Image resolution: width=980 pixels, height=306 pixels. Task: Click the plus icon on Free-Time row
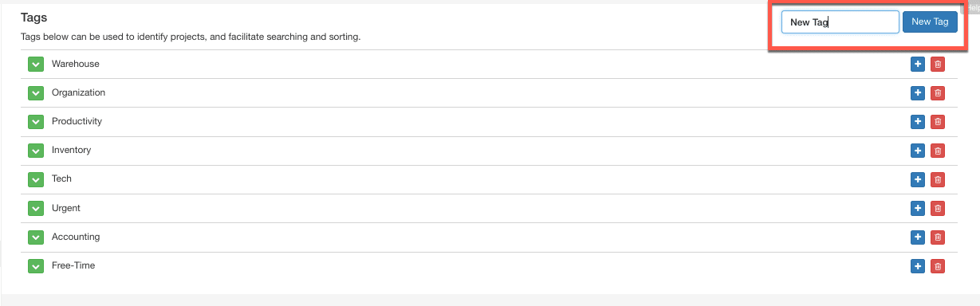coord(918,266)
